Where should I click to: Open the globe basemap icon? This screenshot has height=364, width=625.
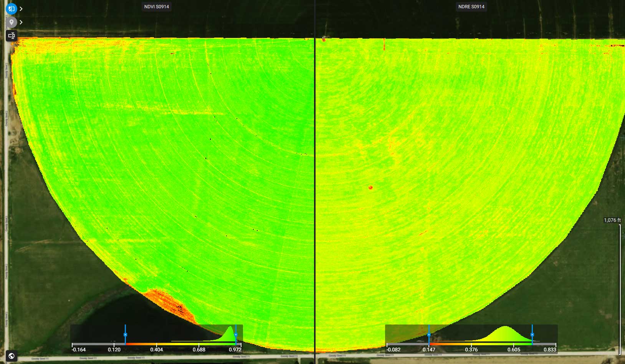point(12,356)
